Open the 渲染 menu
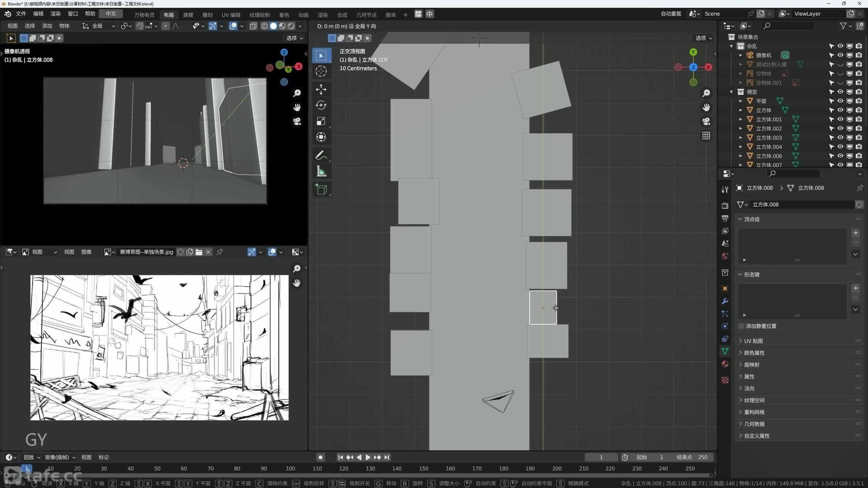 [56, 14]
